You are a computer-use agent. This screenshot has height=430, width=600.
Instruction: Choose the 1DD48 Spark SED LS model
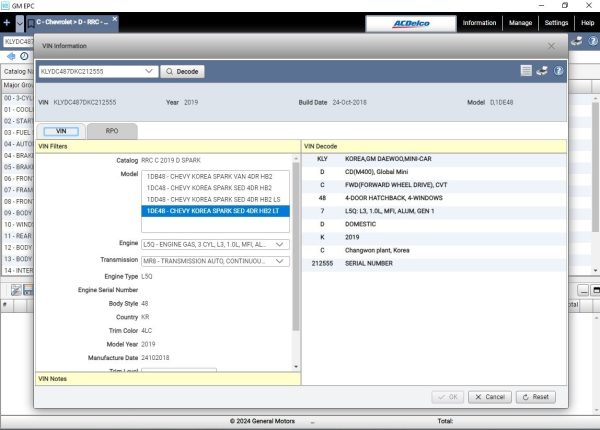[208, 199]
